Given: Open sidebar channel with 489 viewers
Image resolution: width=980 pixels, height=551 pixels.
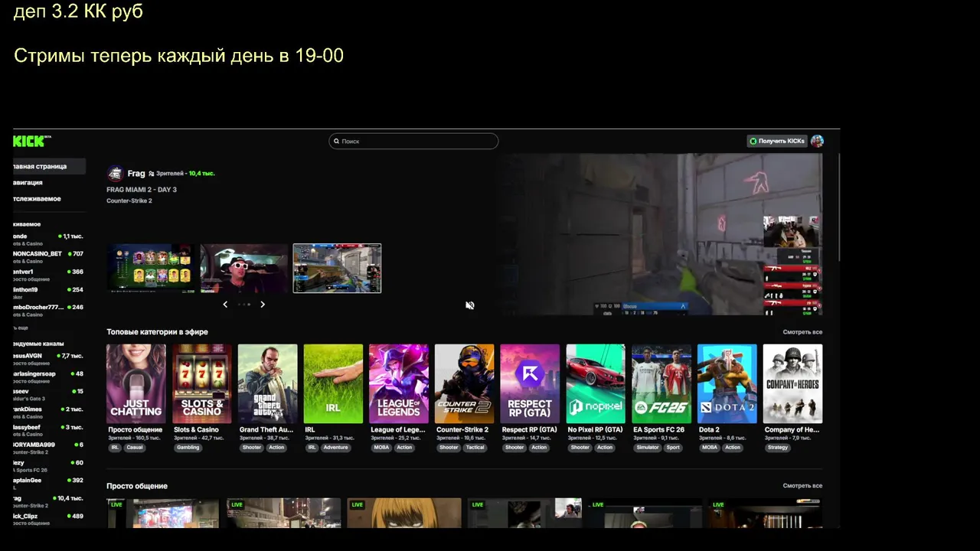Looking at the screenshot, I should coord(49,519).
